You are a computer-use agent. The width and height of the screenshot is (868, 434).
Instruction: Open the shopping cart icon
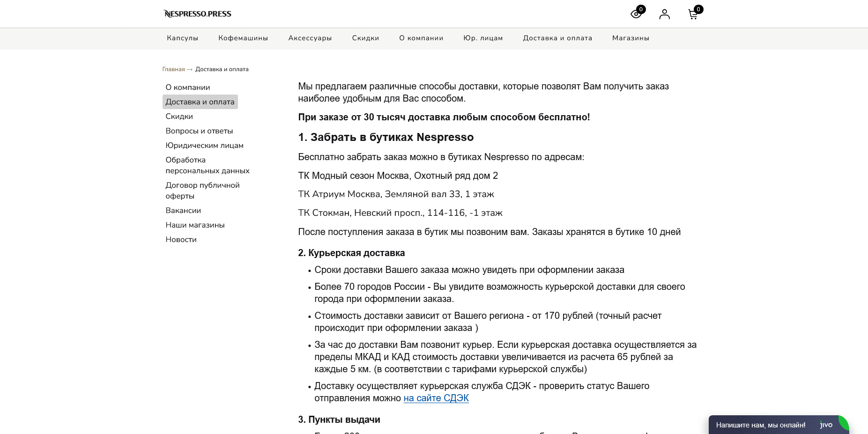(693, 14)
